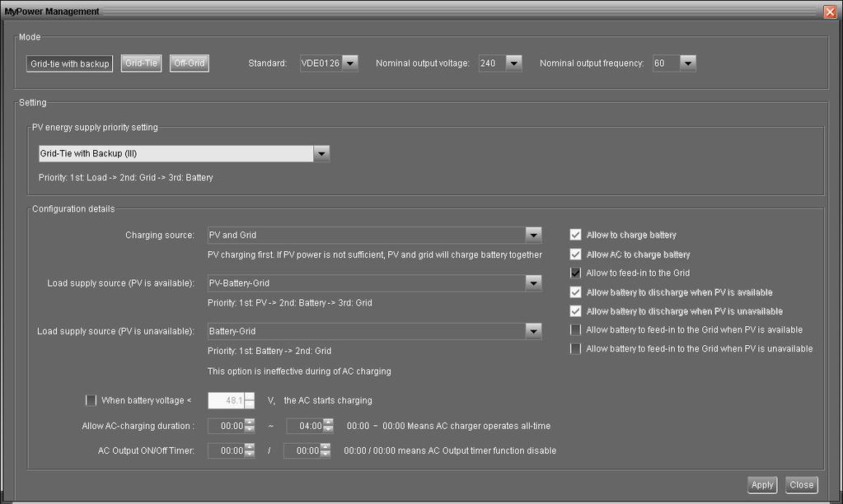Click the Close button
This screenshot has width=843, height=504.
click(802, 485)
